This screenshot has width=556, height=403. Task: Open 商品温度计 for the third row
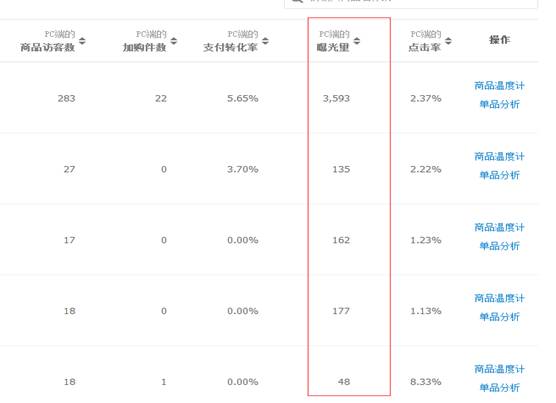pos(499,227)
